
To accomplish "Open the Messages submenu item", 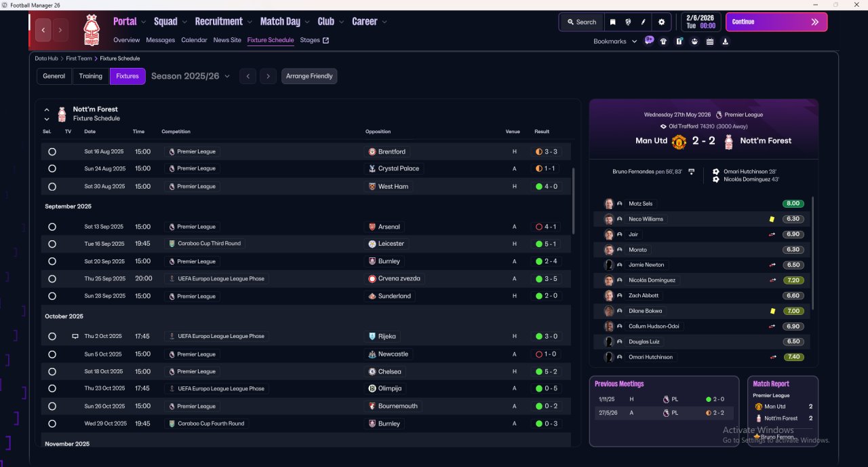I will point(160,40).
